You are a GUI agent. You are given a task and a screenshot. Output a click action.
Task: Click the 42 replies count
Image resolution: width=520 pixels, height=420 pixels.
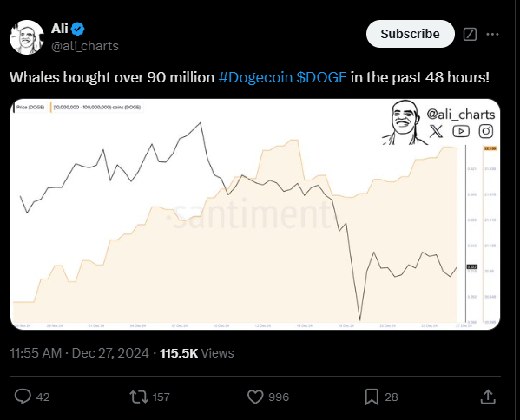pyautogui.click(x=43, y=397)
